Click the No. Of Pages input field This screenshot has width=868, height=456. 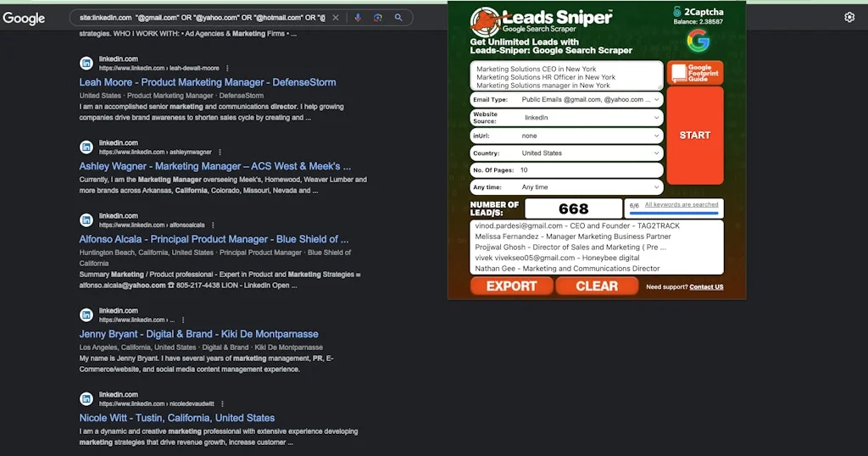[x=566, y=170]
